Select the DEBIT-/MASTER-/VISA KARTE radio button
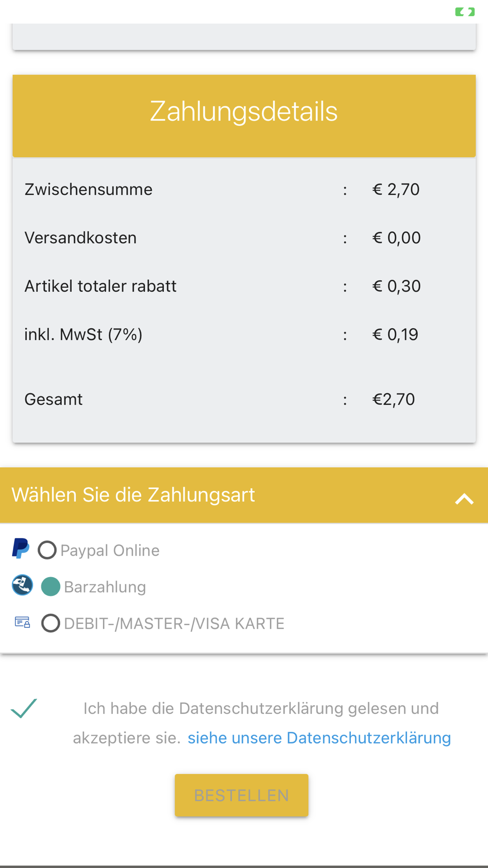488x868 pixels. point(51,623)
